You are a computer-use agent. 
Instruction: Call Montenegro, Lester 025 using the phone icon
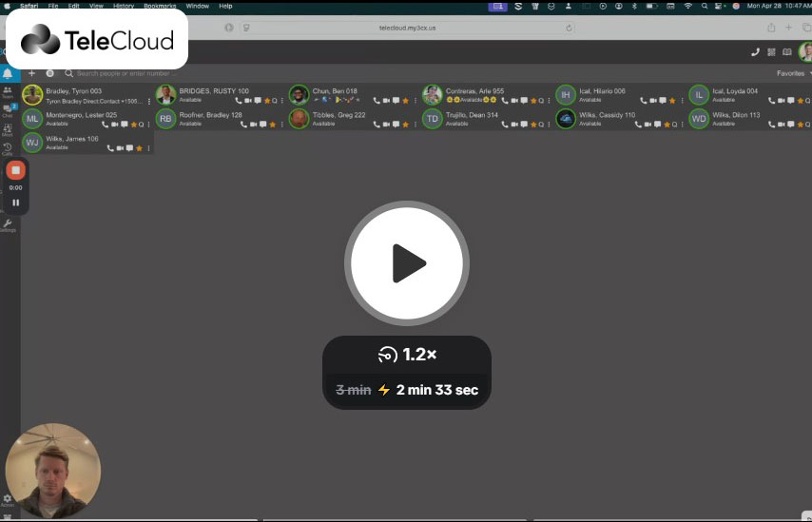[106, 125]
